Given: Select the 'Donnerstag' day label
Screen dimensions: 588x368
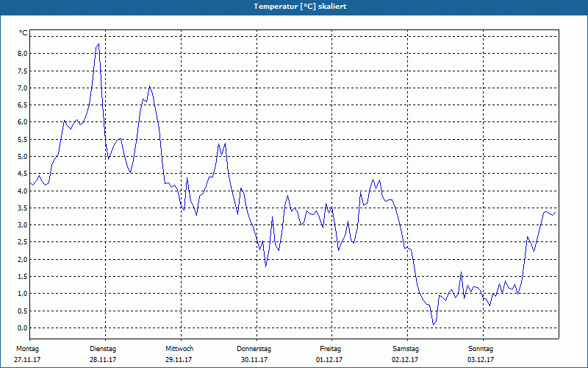Looking at the screenshot, I should pos(254,349).
